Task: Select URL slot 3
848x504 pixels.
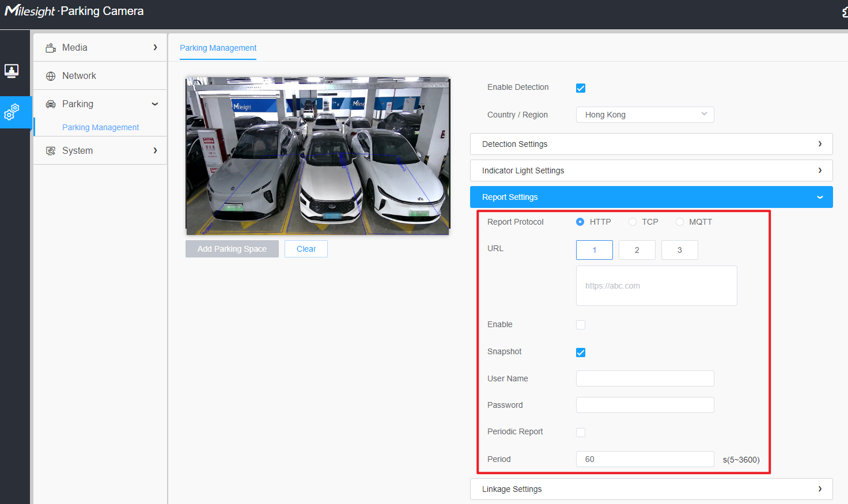Action: 680,250
